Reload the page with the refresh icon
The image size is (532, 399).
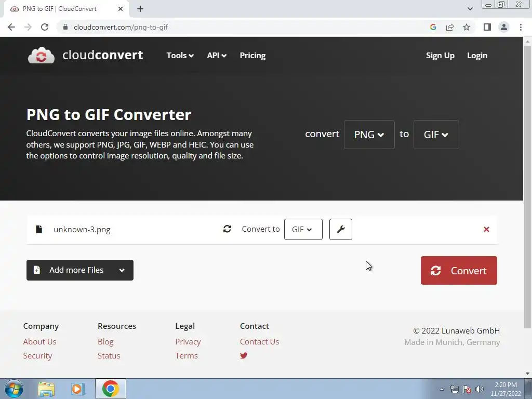tap(45, 27)
